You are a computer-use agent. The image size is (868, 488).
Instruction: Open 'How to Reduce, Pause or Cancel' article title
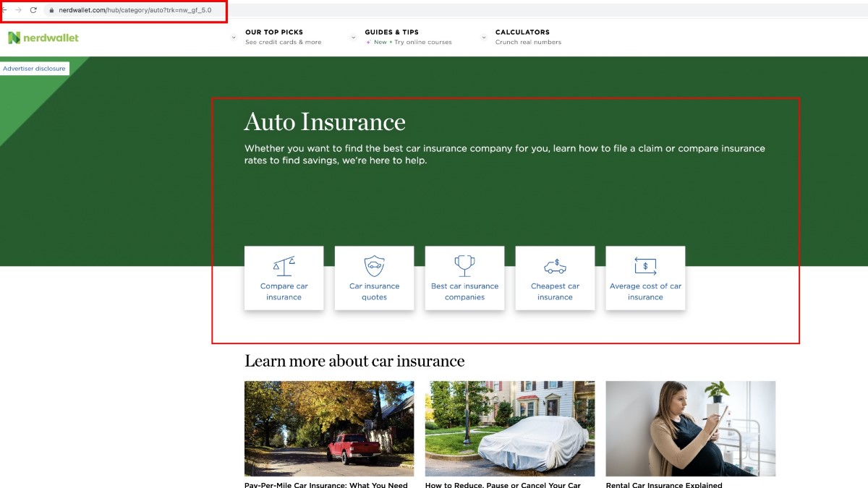[x=503, y=484]
